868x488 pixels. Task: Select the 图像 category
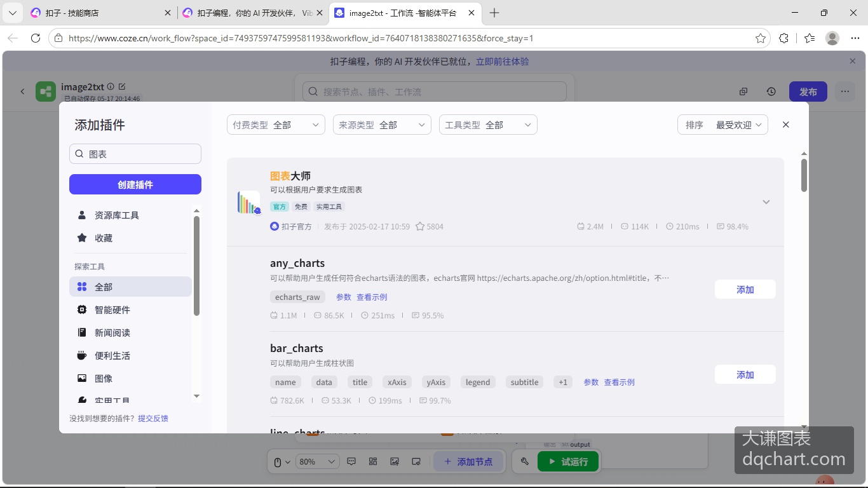click(x=130, y=379)
